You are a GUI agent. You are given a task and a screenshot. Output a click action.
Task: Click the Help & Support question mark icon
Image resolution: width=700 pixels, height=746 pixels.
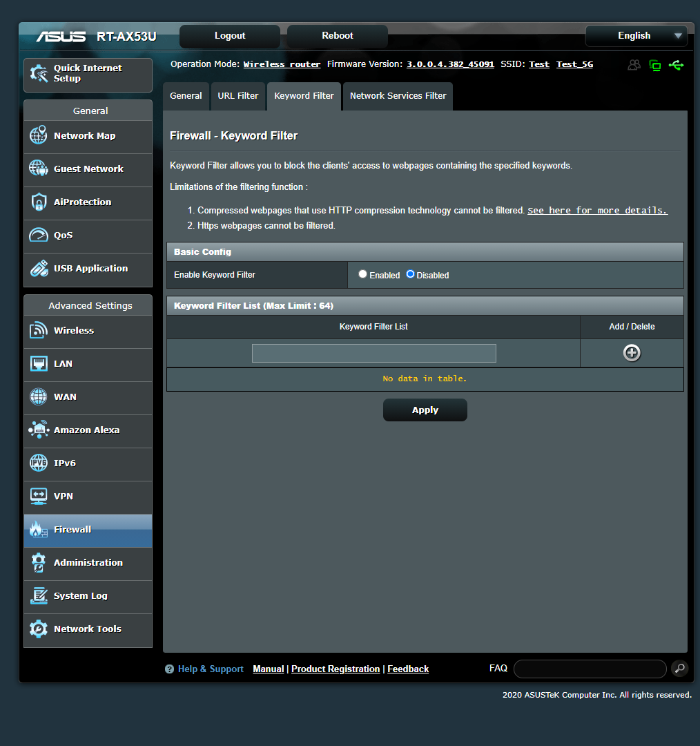[x=169, y=669]
